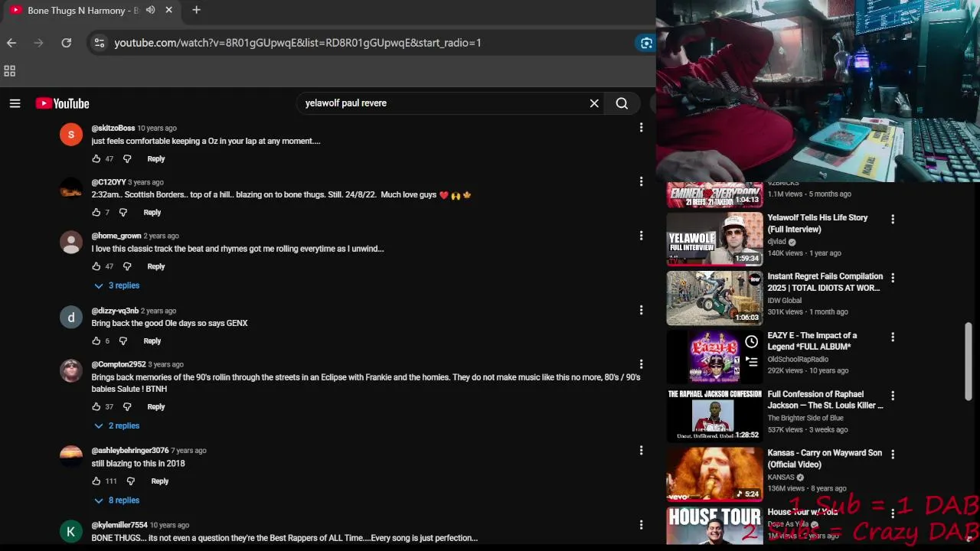The height and width of the screenshot is (551, 980).
Task: Open options menu for @Compton2952 comment
Action: point(641,364)
